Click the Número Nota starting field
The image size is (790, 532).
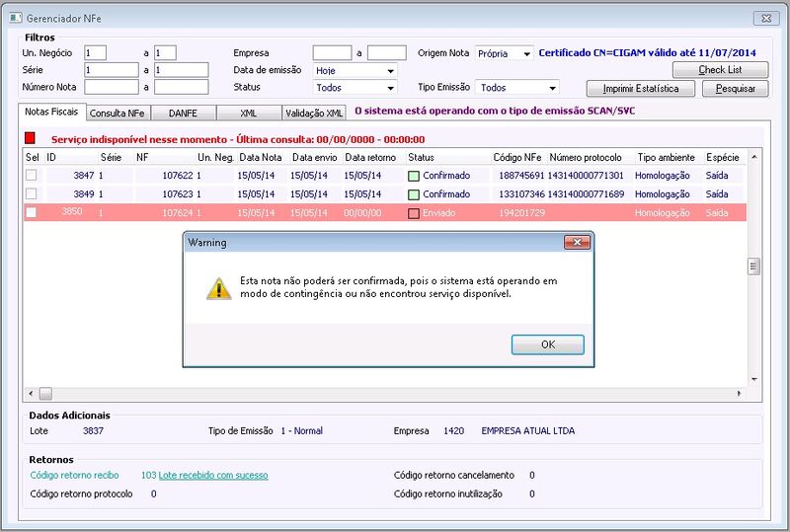112,87
